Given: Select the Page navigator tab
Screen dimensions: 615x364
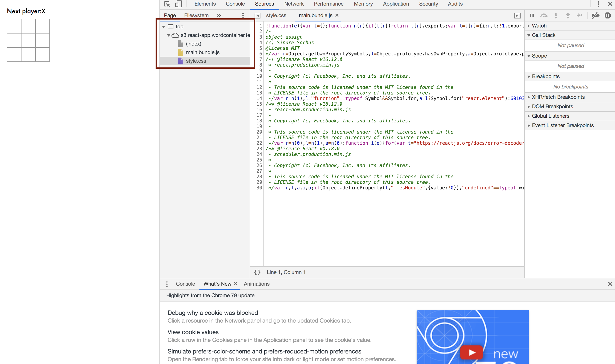Looking at the screenshot, I should (170, 15).
